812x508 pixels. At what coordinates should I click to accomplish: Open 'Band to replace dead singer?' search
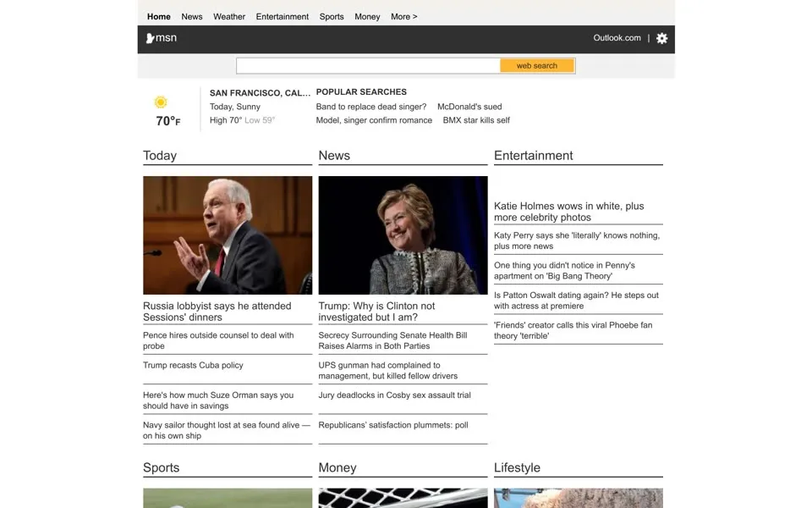371,107
